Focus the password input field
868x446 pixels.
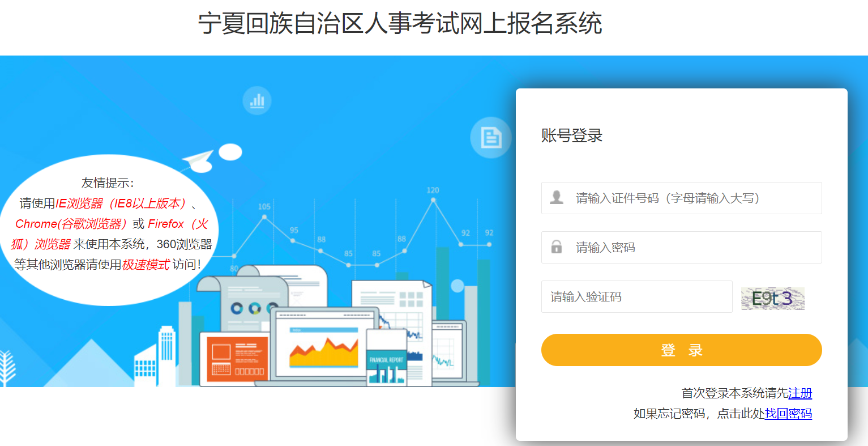tap(681, 247)
